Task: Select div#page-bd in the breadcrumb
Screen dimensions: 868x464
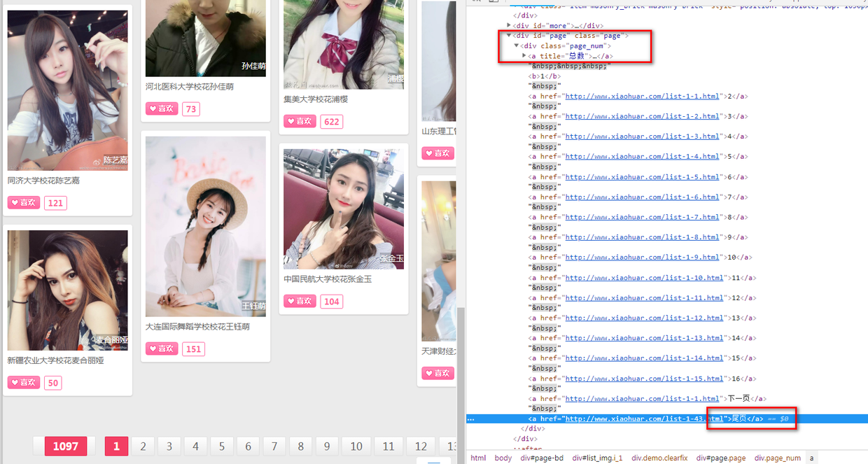Action: tap(542, 458)
